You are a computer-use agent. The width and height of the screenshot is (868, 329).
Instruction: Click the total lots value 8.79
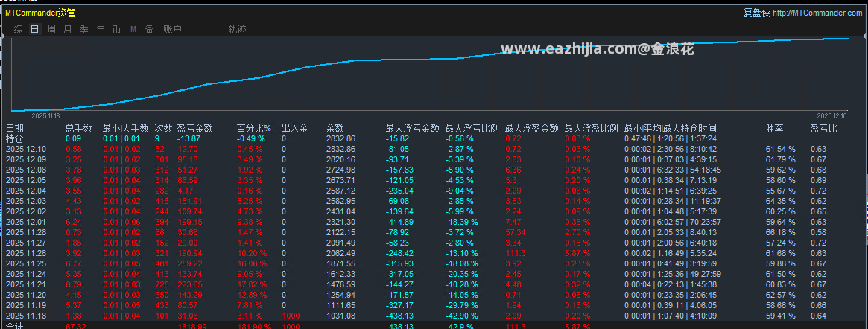[x=74, y=284]
